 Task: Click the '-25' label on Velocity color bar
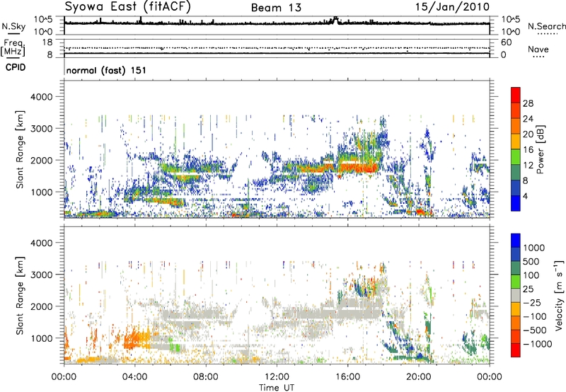(x=532, y=303)
